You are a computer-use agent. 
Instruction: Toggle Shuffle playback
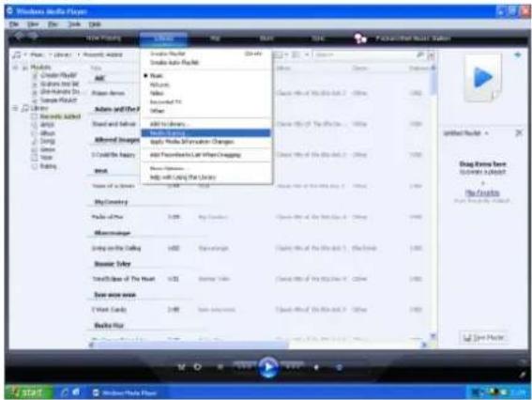[x=181, y=367]
